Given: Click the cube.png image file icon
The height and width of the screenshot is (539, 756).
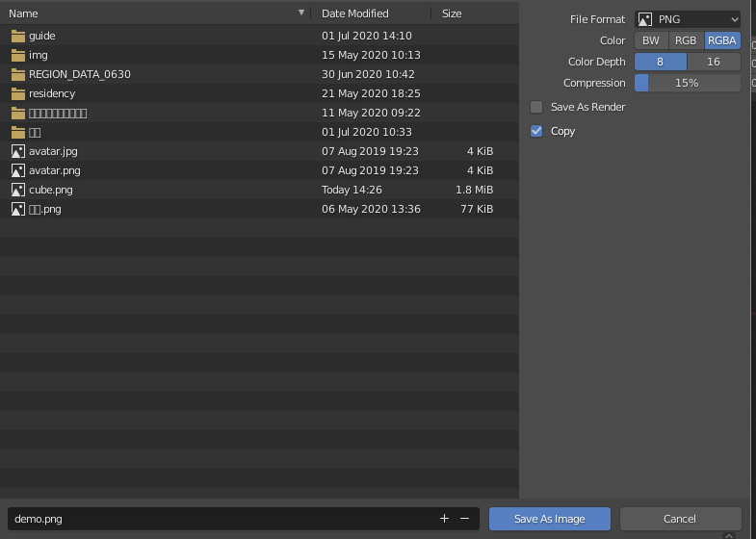Looking at the screenshot, I should (18, 190).
